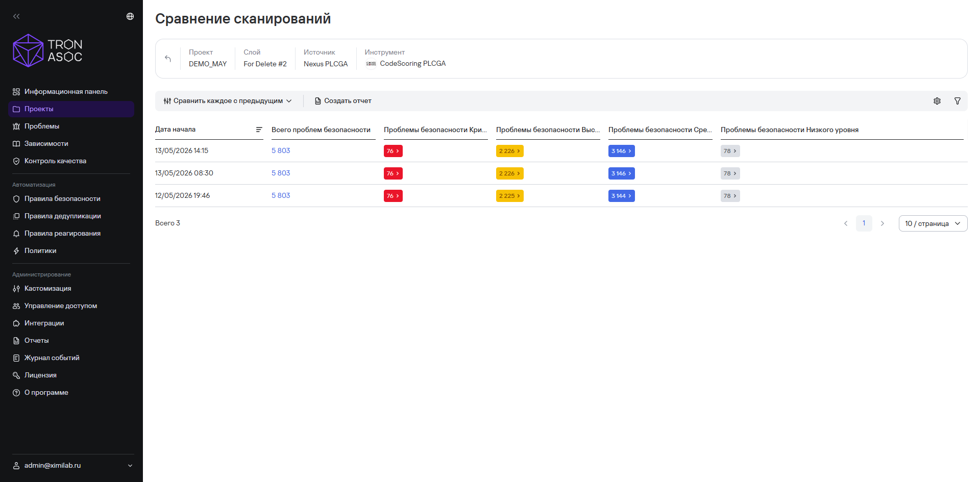Open Политики section
This screenshot has height=482, width=980.
[71, 251]
